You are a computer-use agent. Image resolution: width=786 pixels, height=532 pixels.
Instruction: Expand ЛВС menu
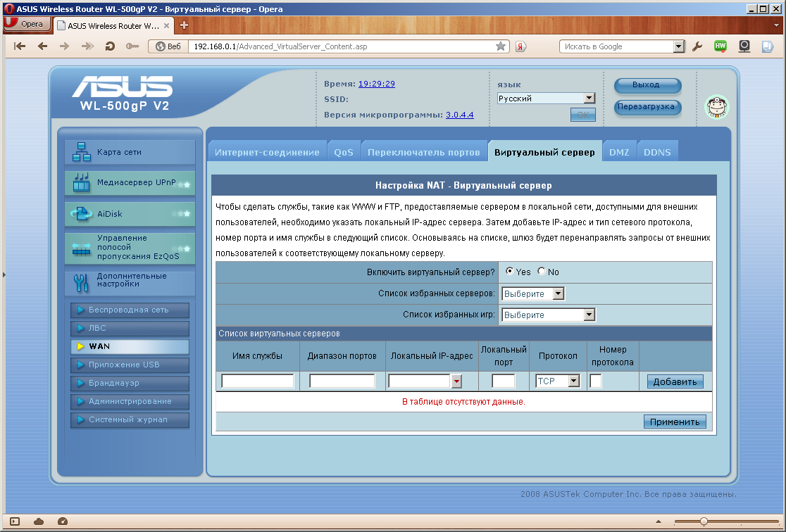[130, 328]
